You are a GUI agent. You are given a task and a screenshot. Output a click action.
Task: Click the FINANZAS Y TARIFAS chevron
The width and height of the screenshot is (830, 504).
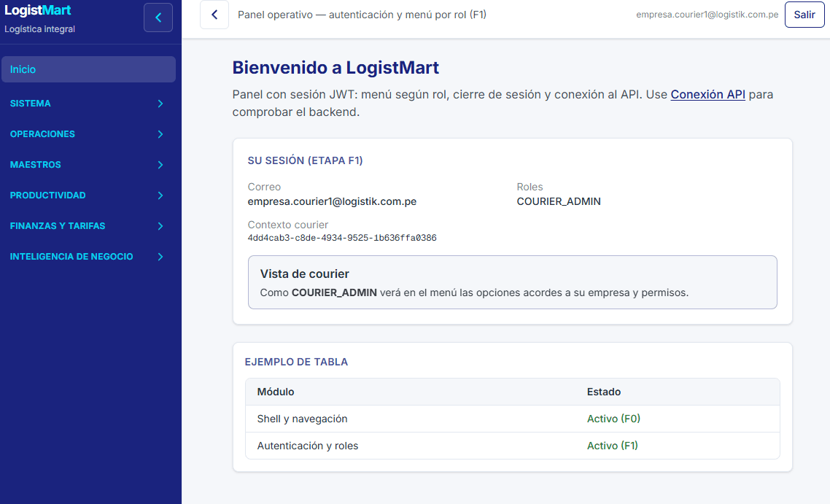[x=160, y=226]
